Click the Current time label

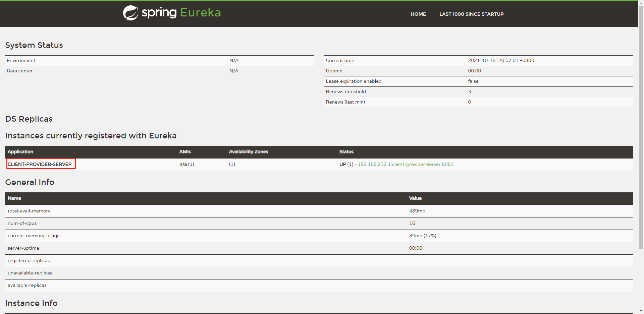[x=340, y=60]
